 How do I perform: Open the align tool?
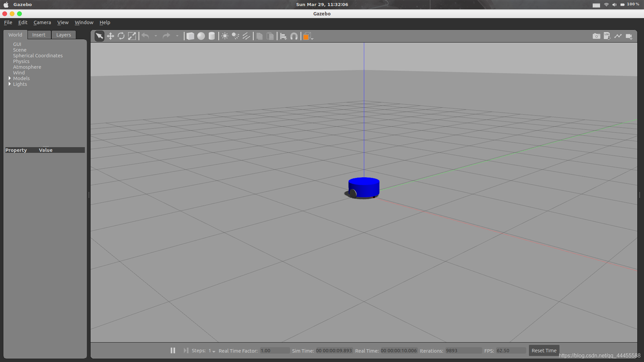(283, 36)
